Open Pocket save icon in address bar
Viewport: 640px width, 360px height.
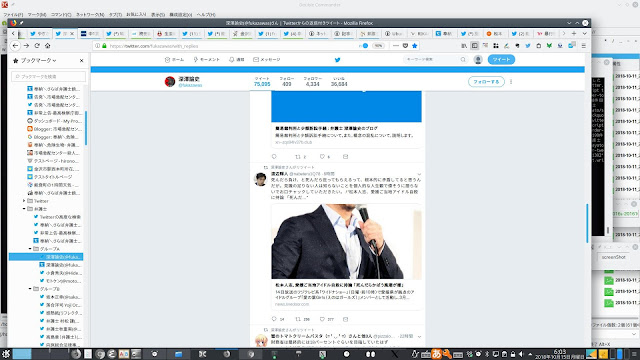[405, 46]
